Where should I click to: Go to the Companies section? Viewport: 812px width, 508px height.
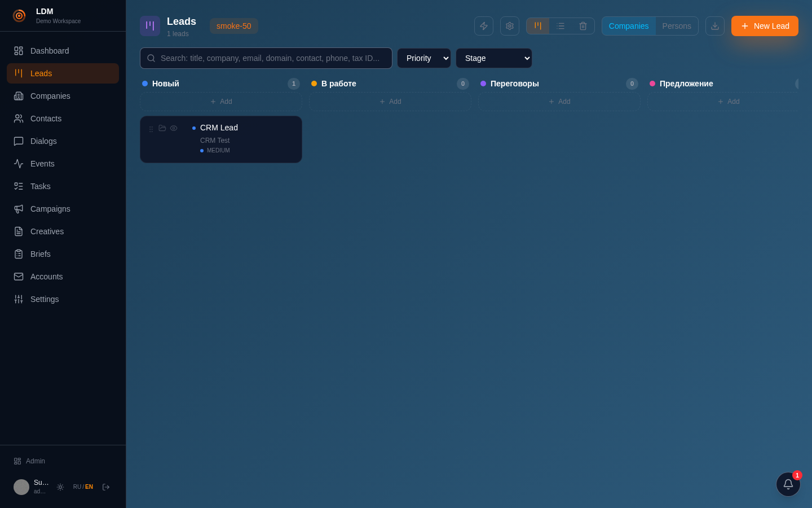63,96
